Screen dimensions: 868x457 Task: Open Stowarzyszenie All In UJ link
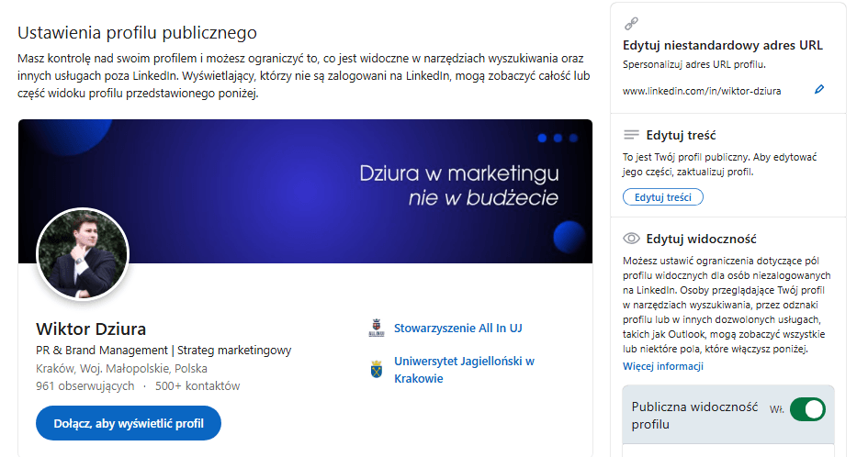point(457,329)
